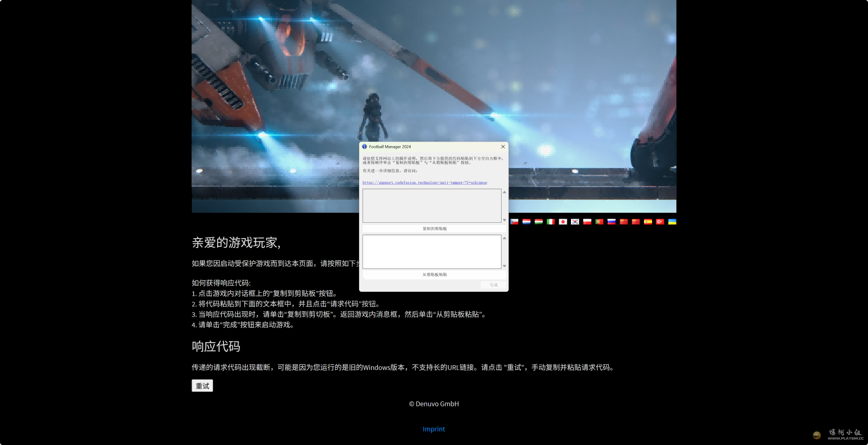
Task: Open the Imprint link
Action: 434,429
